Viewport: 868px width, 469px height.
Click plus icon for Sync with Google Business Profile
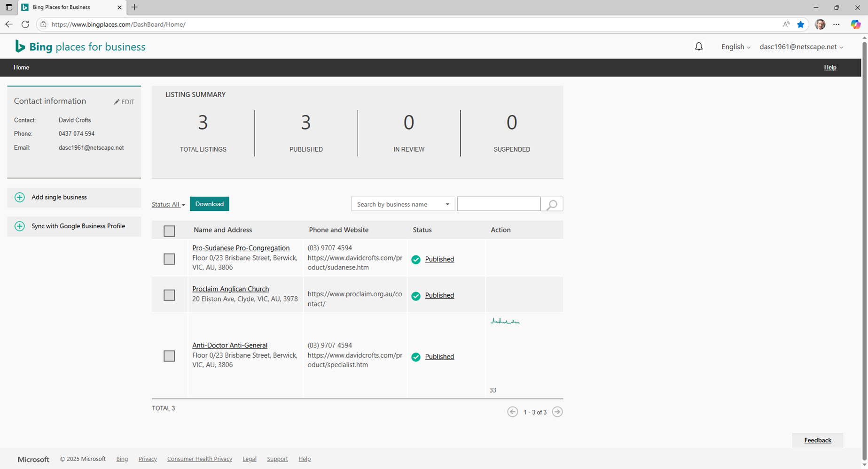[x=20, y=226]
